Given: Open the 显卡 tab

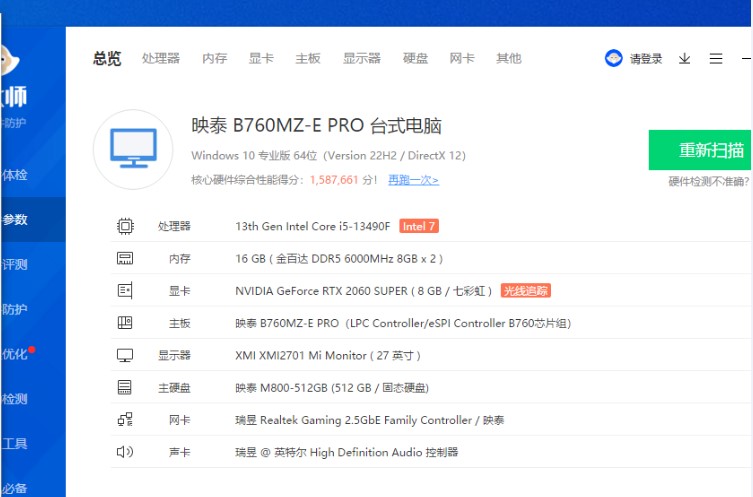Looking at the screenshot, I should pos(261,59).
